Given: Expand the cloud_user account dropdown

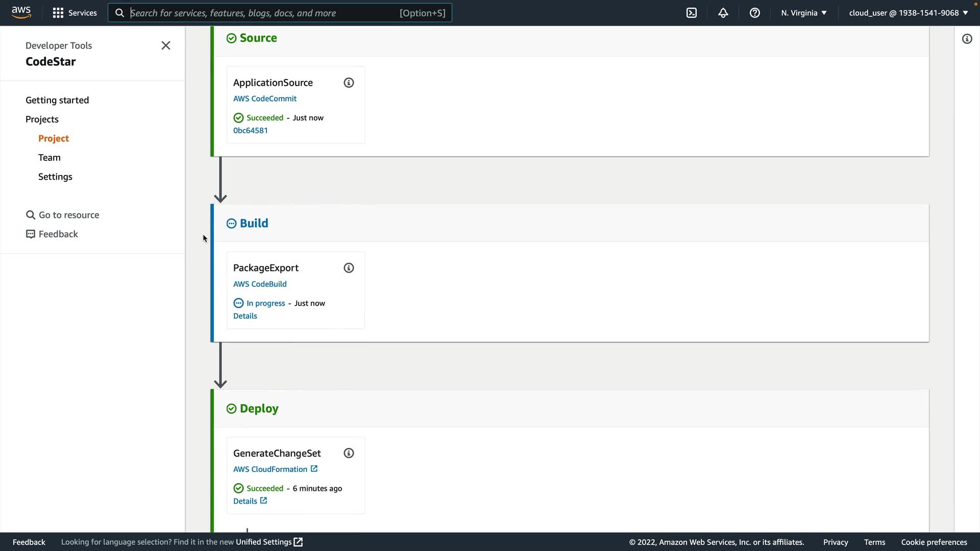Looking at the screenshot, I should (908, 13).
